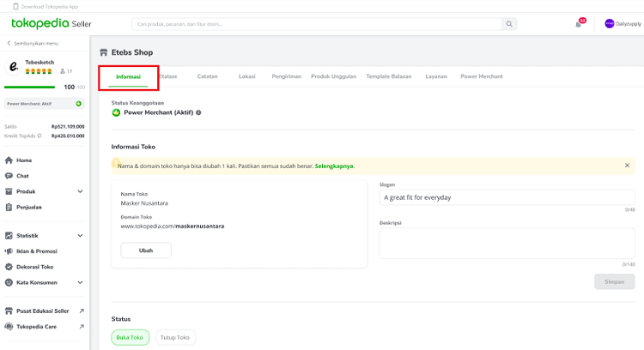644x350 pixels.
Task: Click the Saldo value Rp521.109.000
Action: 68,127
